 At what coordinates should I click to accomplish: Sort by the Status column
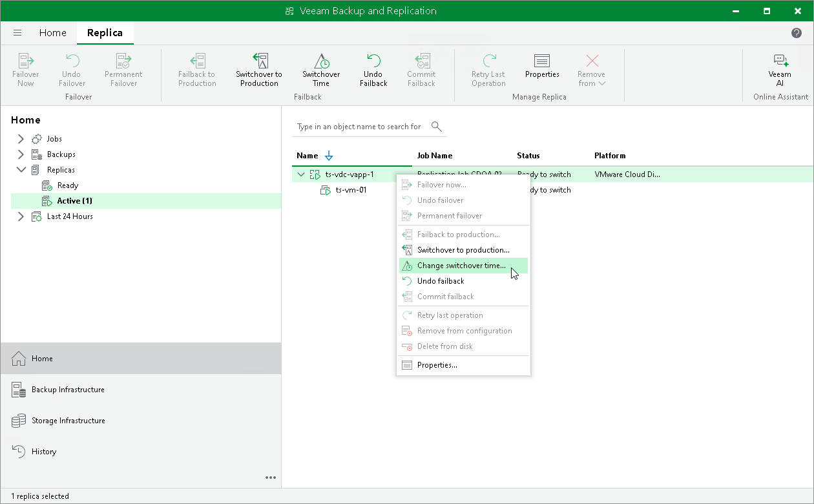point(528,156)
